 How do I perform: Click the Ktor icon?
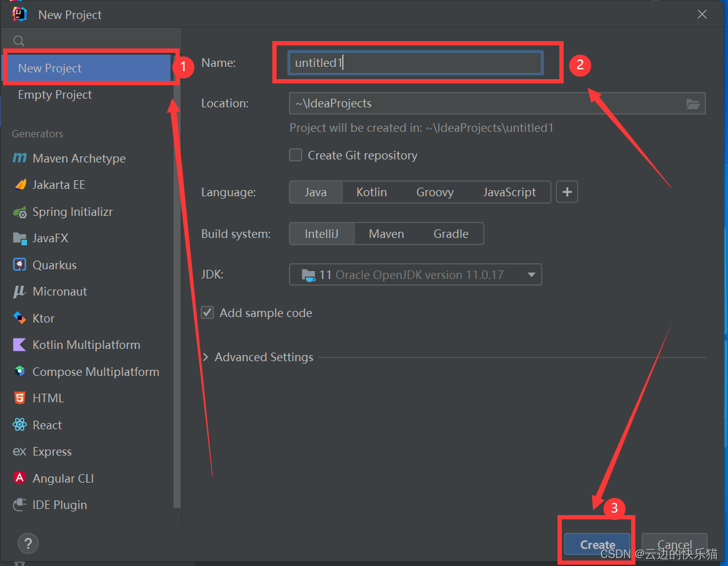(x=20, y=318)
